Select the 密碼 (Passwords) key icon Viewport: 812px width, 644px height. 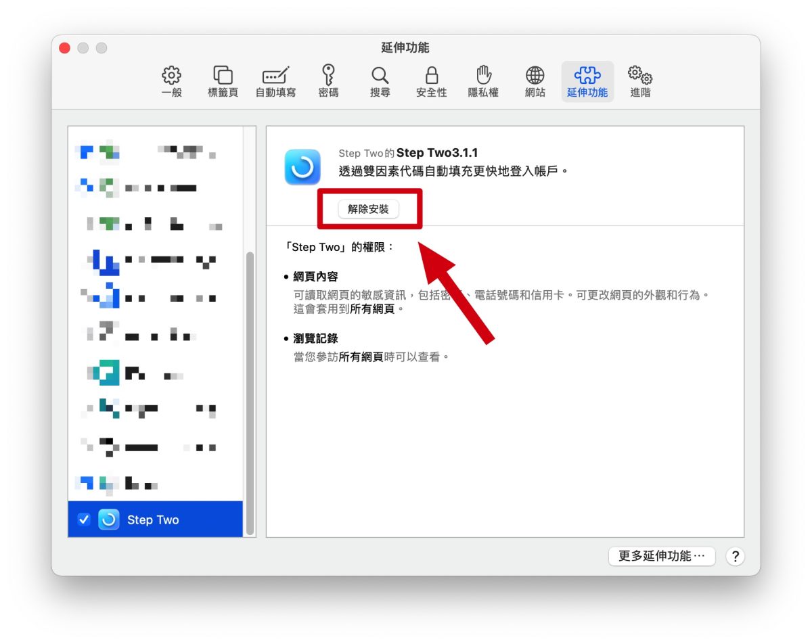(x=328, y=82)
